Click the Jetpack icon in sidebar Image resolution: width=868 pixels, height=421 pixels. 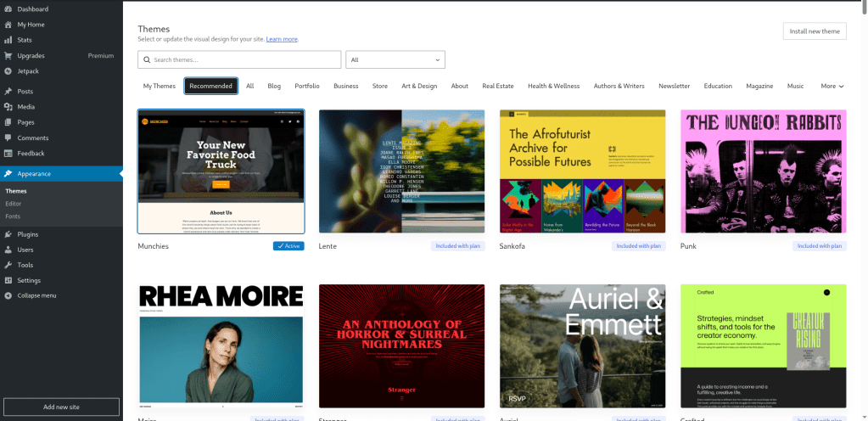pos(8,71)
